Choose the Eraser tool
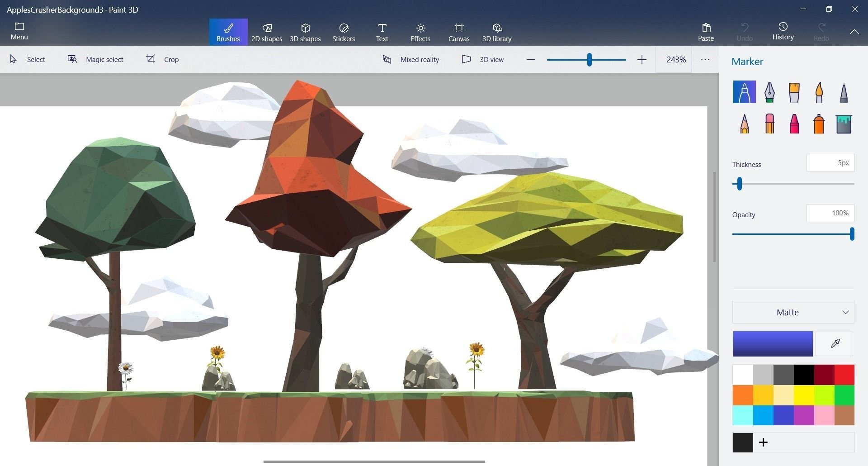Viewport: 868px width, 466px height. 769,124
